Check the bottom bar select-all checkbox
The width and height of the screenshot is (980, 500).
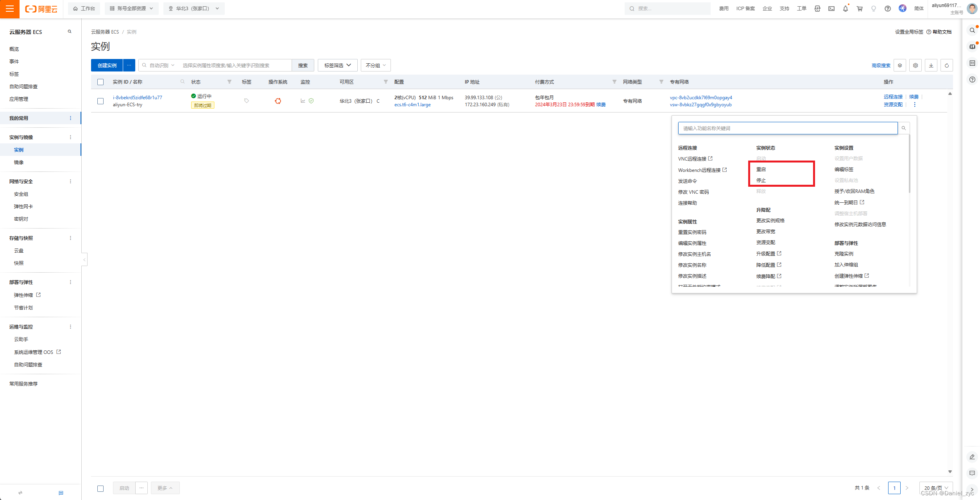coord(100,488)
